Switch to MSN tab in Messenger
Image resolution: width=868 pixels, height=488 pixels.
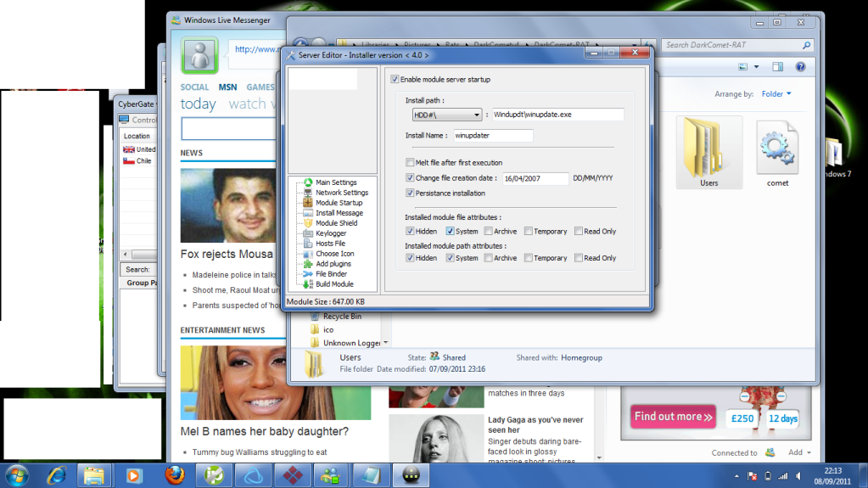pyautogui.click(x=227, y=87)
